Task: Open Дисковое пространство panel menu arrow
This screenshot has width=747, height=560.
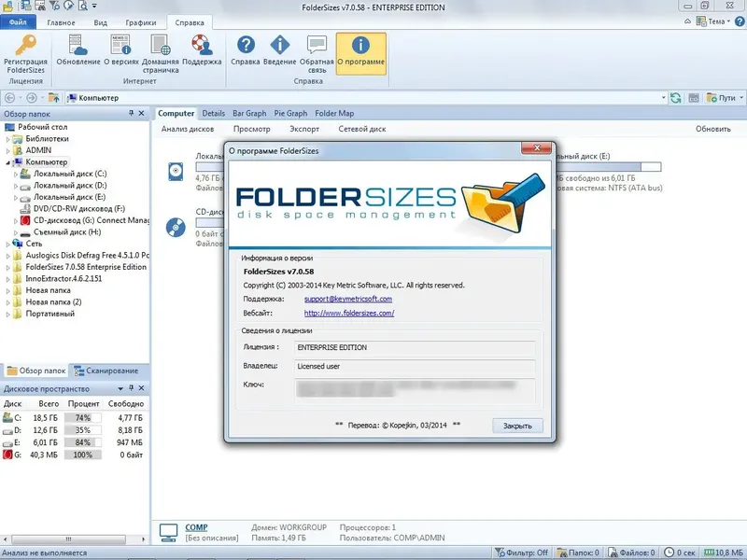Action: pyautogui.click(x=120, y=388)
